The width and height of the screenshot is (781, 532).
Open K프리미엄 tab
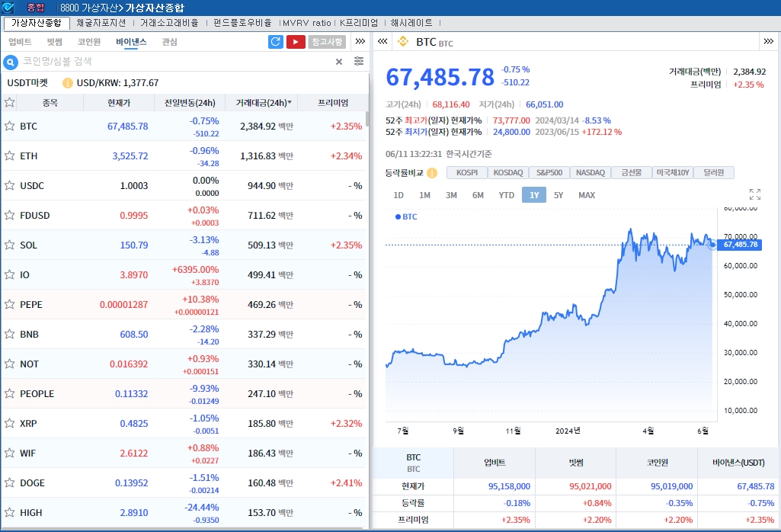click(x=359, y=23)
